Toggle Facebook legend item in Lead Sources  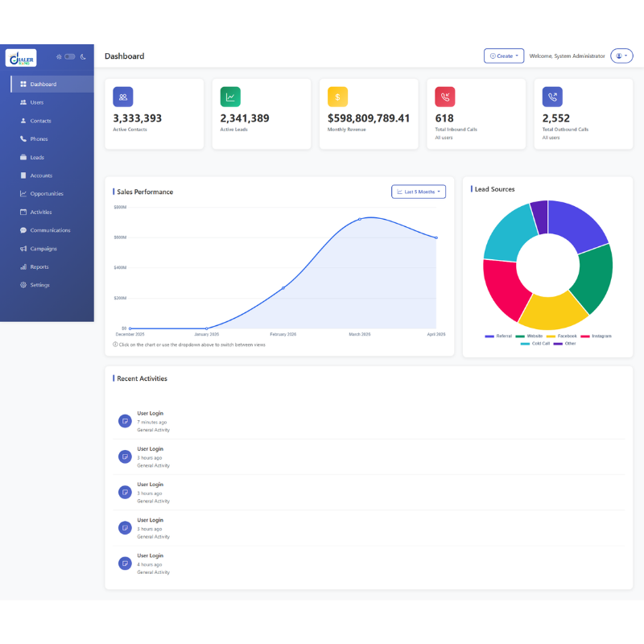tap(561, 336)
